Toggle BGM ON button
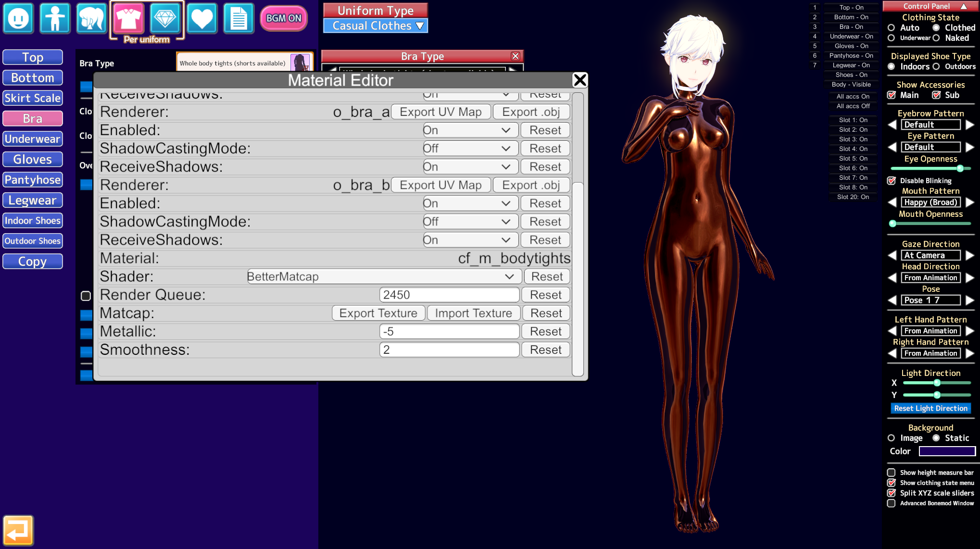The width and height of the screenshot is (980, 549). [284, 18]
